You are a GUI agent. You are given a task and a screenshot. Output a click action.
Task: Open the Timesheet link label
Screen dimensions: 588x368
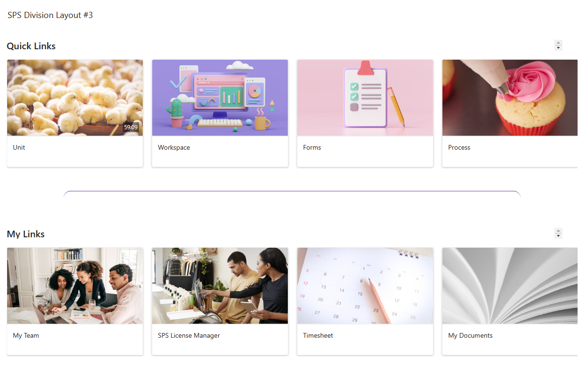pyautogui.click(x=318, y=335)
